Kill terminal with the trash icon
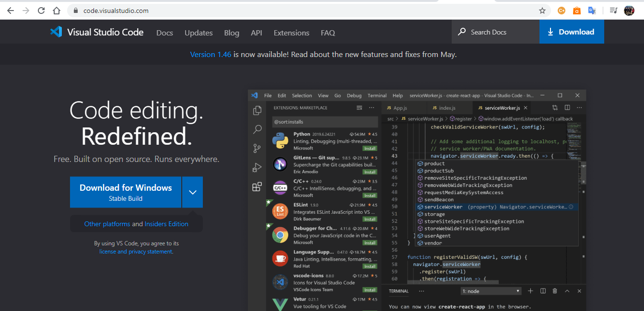This screenshot has height=311, width=644. click(x=555, y=291)
